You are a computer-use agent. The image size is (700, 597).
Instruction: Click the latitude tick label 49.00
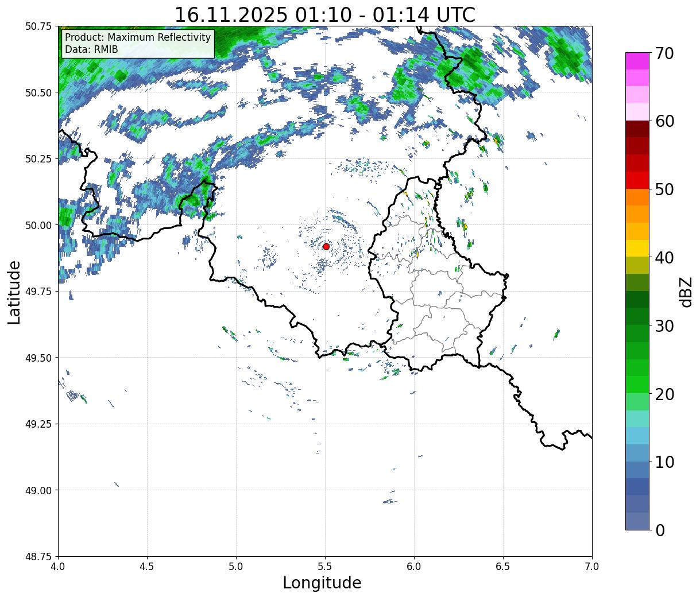click(x=38, y=490)
